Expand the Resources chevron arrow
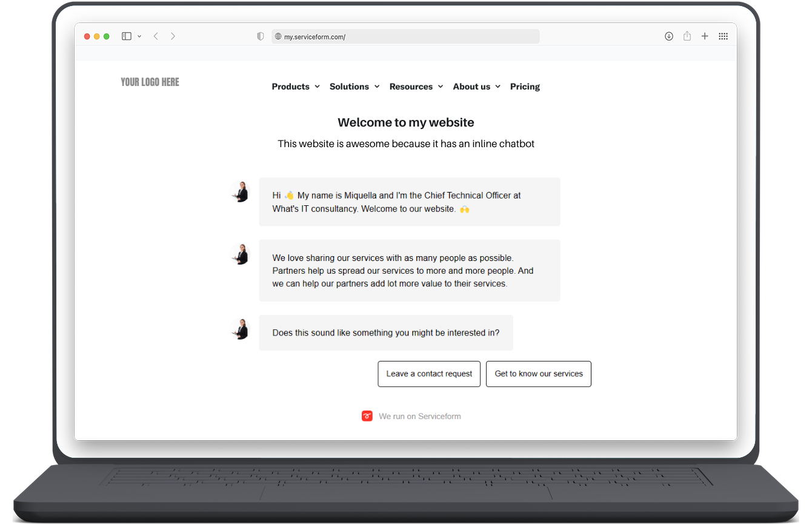 pos(441,87)
